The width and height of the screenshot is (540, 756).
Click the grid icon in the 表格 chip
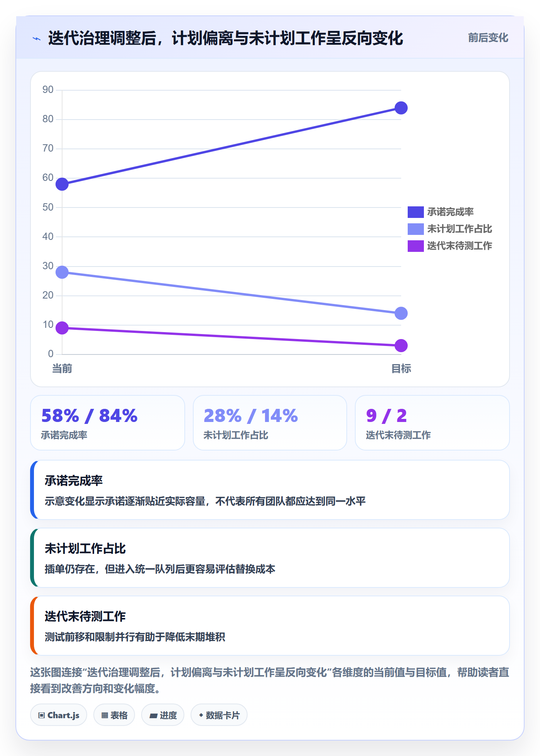click(105, 715)
